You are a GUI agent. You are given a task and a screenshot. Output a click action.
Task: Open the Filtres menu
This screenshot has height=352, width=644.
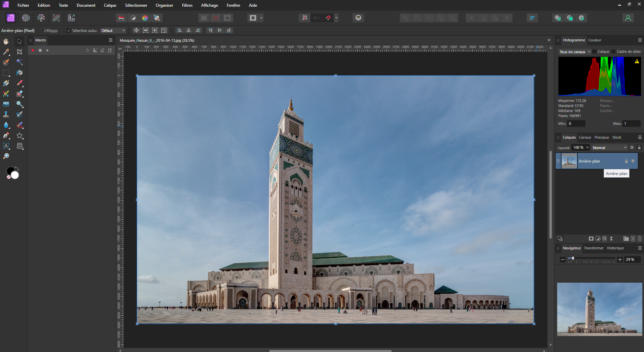coord(187,5)
